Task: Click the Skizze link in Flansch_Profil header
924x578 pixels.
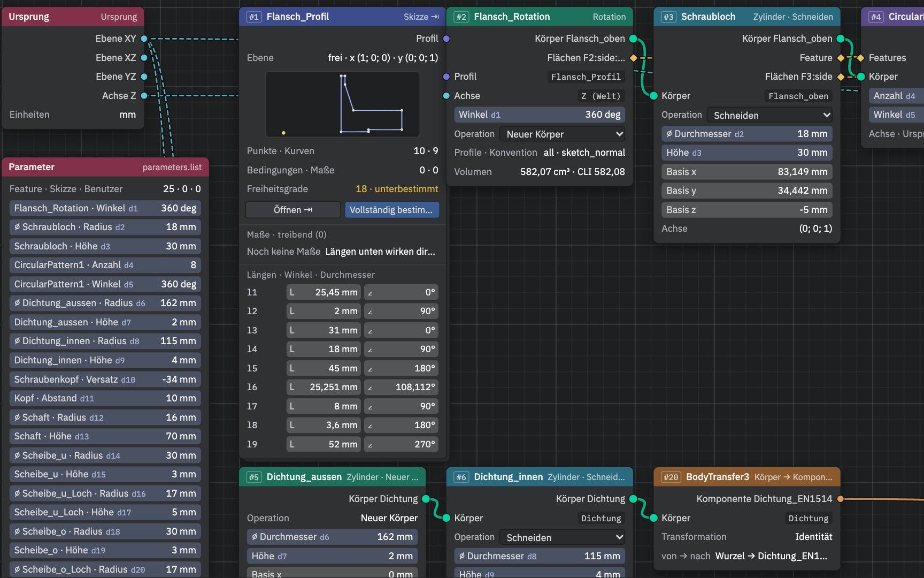Action: (x=421, y=17)
